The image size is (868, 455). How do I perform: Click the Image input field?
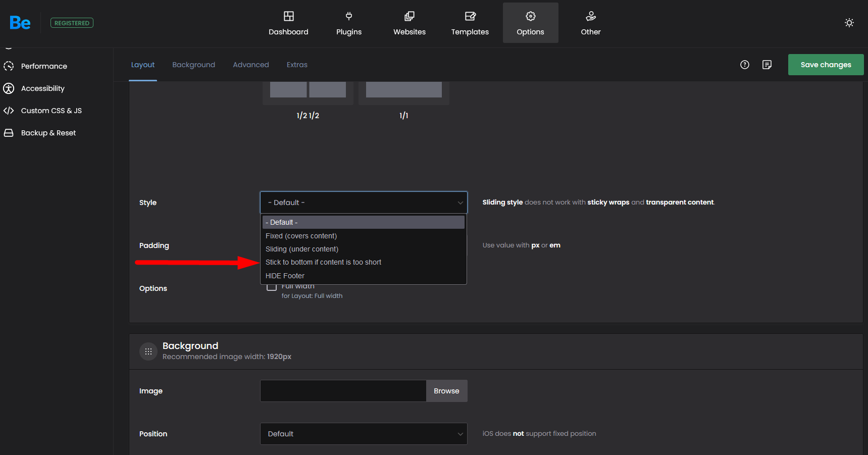343,391
